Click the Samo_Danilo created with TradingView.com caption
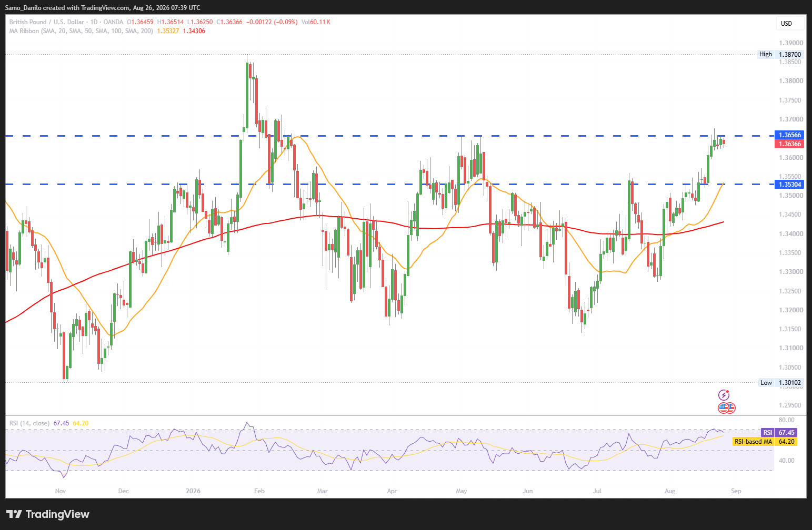812x530 pixels. coord(103,8)
